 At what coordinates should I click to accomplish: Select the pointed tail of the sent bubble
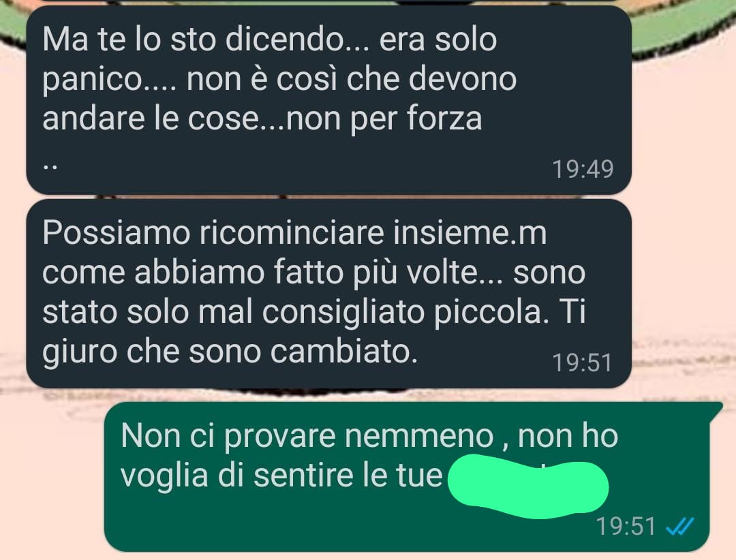(x=716, y=411)
